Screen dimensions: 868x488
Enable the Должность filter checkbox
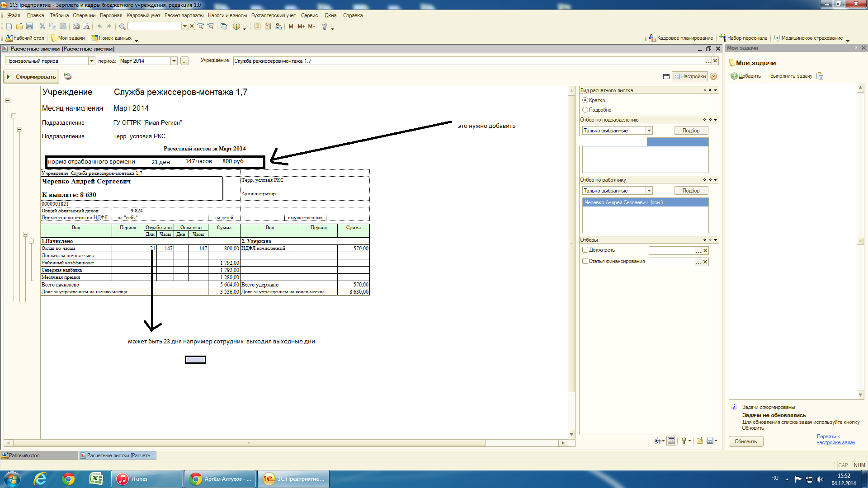pyautogui.click(x=585, y=250)
